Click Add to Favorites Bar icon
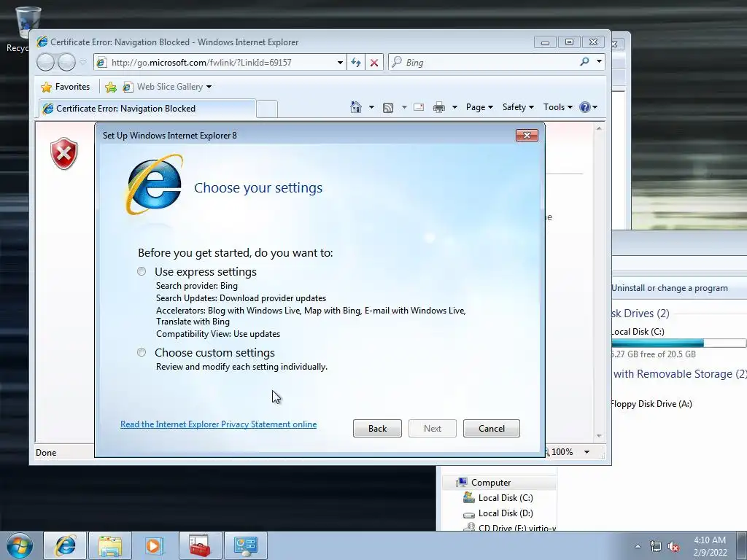The image size is (747, 560). 111,87
